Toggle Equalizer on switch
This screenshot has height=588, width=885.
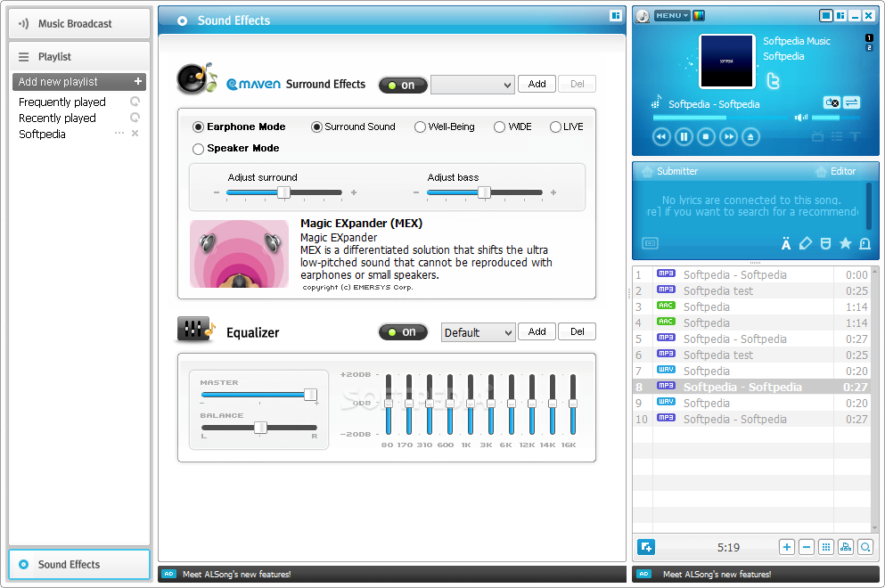coord(403,331)
